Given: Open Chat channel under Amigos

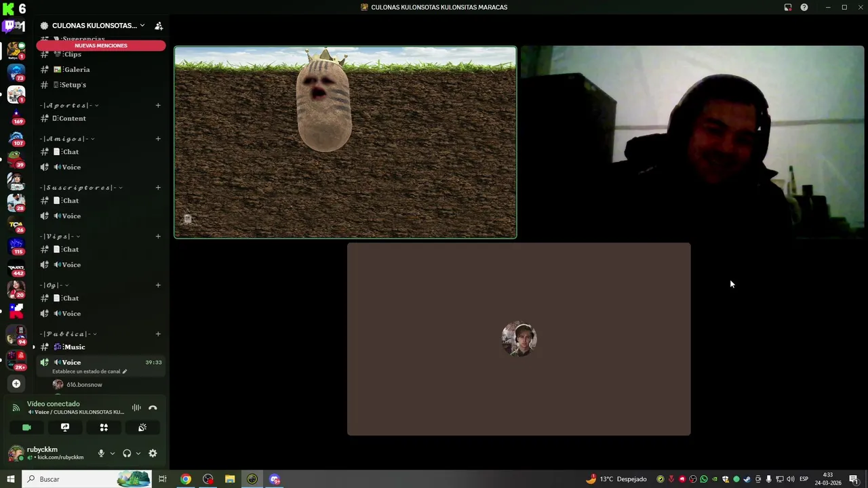Looking at the screenshot, I should tap(101, 152).
